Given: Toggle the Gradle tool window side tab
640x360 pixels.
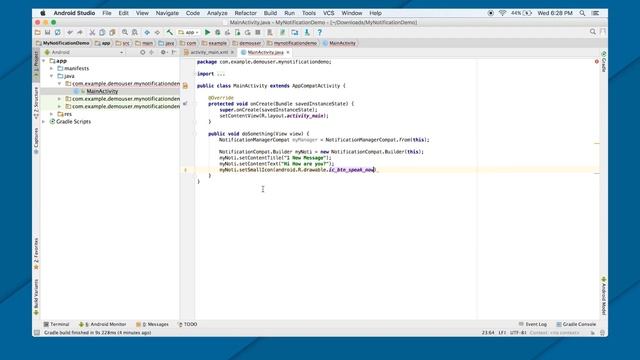Looking at the screenshot, I should pyautogui.click(x=604, y=62).
